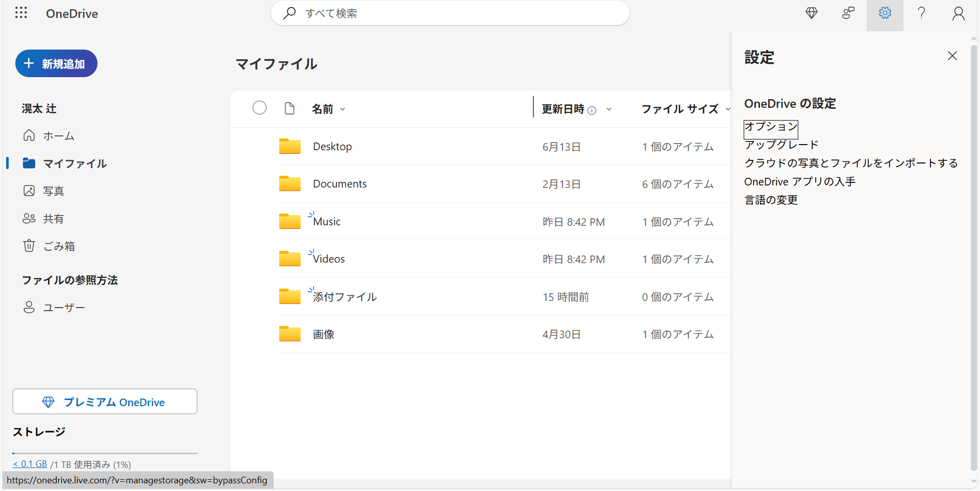Open the 更新日時 sort dropdown
The height and width of the screenshot is (491, 980).
(609, 109)
